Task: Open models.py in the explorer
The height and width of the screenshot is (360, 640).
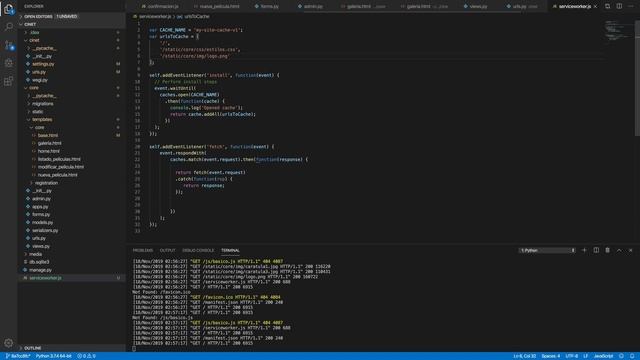Action: [x=42, y=222]
